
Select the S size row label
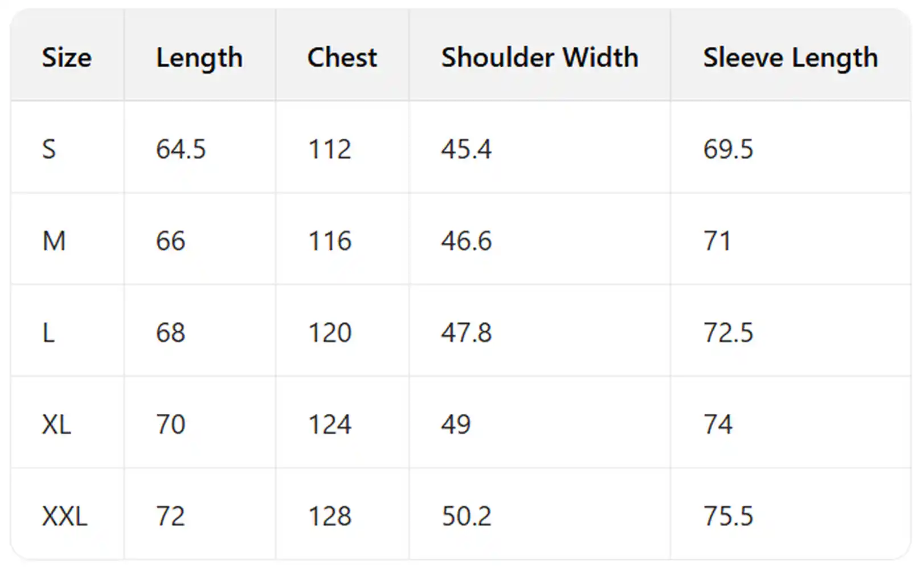[49, 149]
